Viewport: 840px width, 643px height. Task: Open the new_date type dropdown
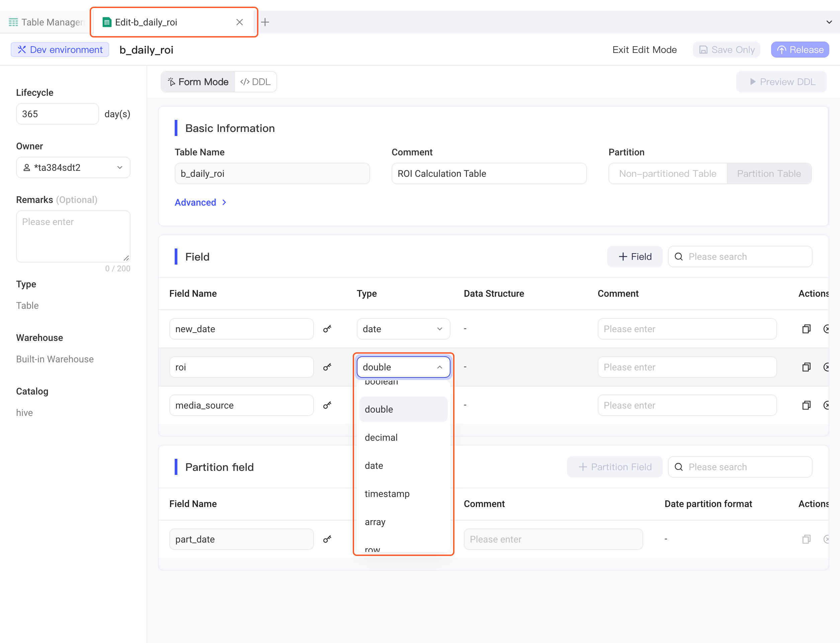tap(403, 329)
